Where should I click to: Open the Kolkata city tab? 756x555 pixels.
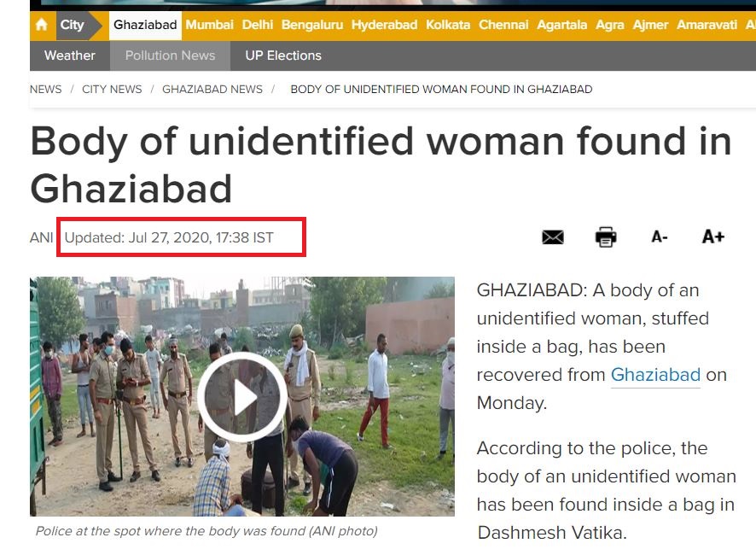[448, 25]
